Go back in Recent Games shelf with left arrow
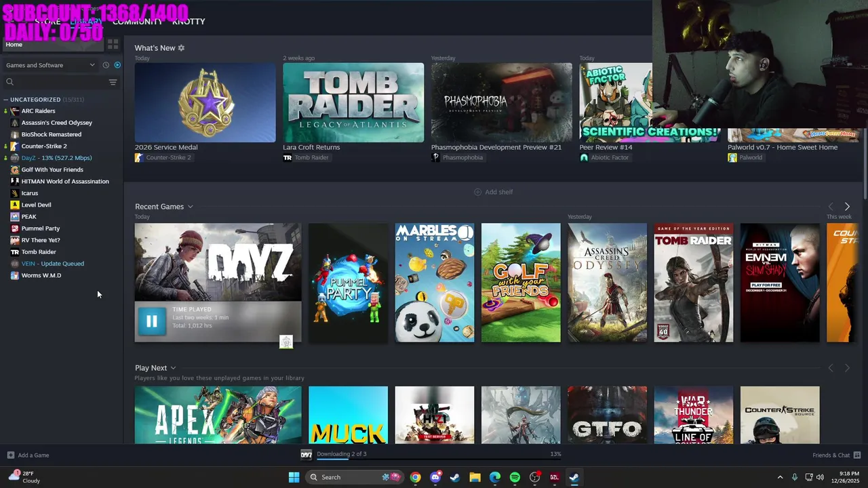868x488 pixels. [x=831, y=207]
